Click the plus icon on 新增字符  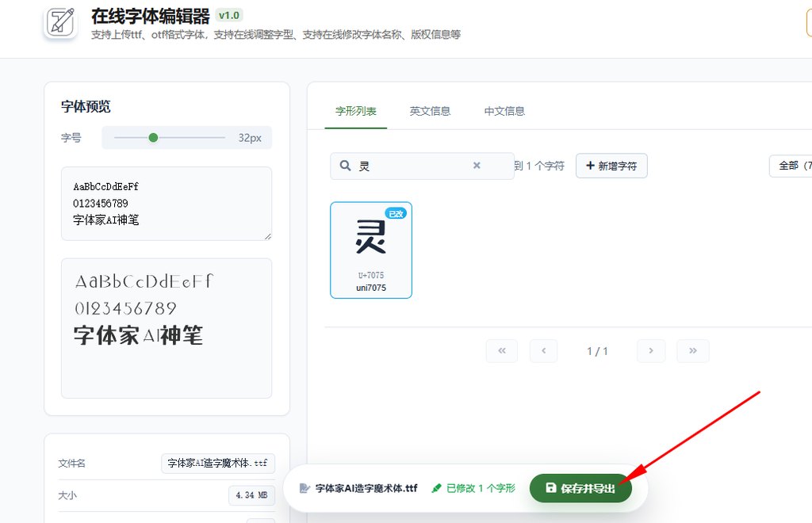tap(592, 166)
